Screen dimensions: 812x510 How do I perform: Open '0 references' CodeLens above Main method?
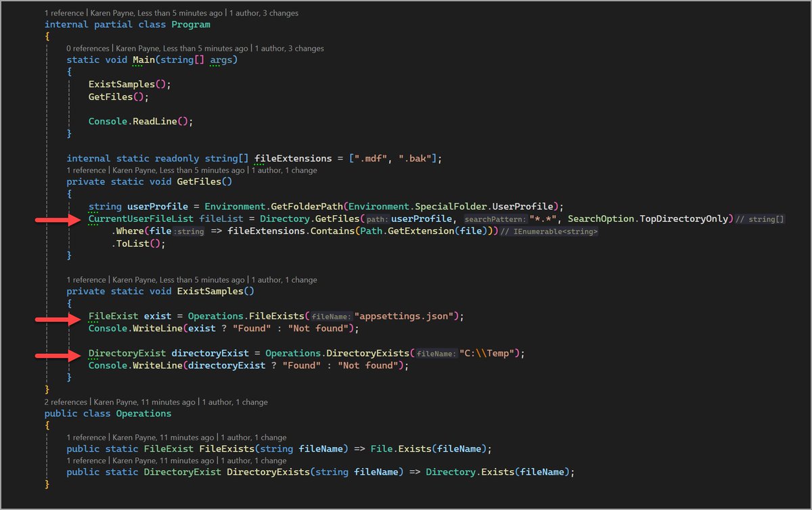(x=89, y=49)
